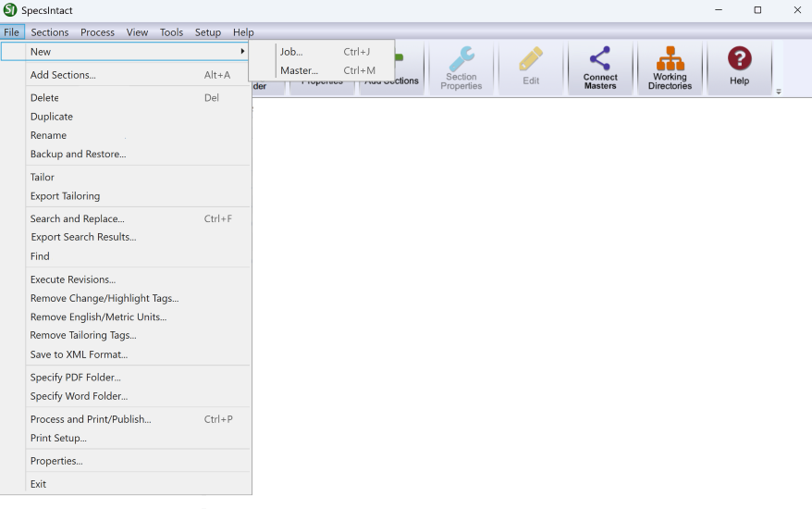Screen dimensions: 812x509
Task: Open the Setup menu
Action: click(x=208, y=32)
